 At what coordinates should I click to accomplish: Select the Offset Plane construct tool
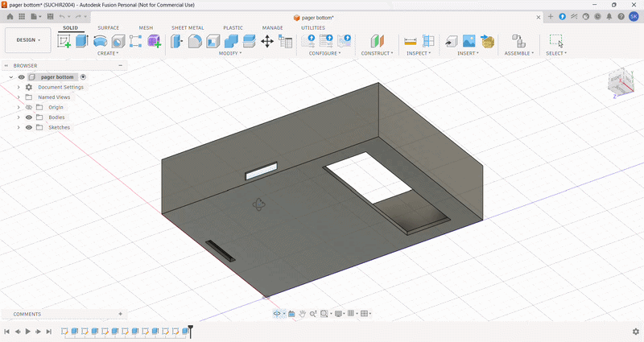tap(377, 41)
